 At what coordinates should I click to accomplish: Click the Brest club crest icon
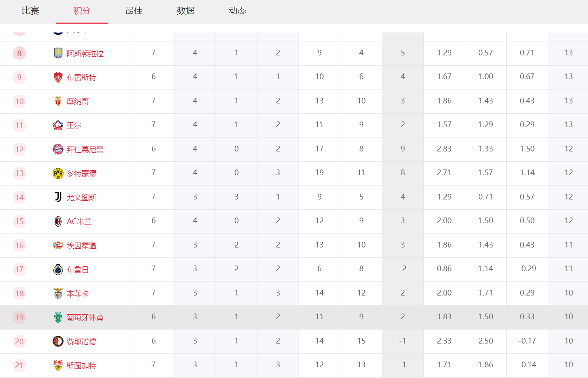58,77
